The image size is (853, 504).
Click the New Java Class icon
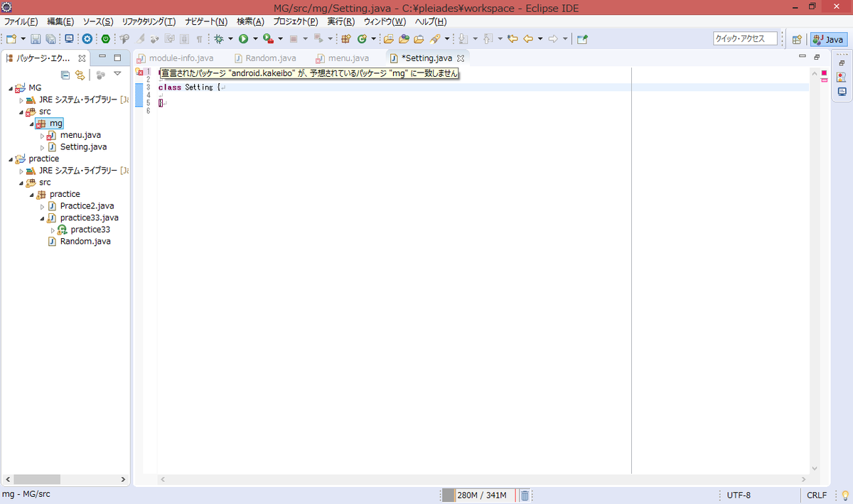click(362, 39)
